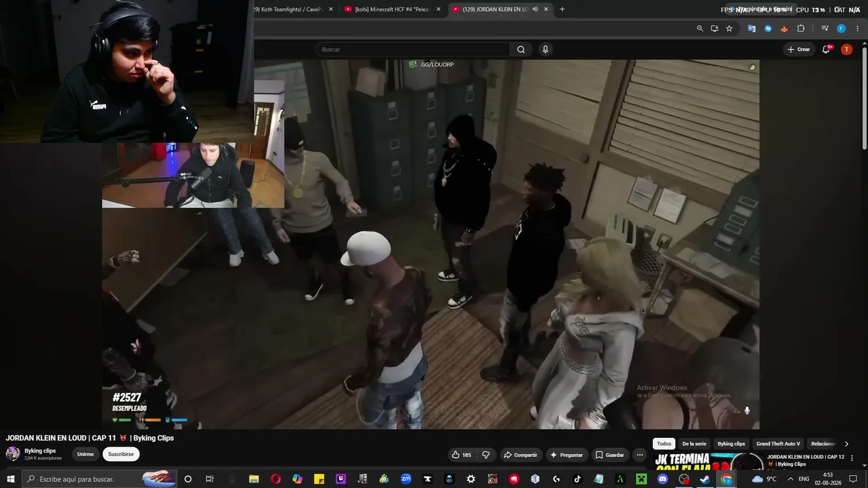Open TikTok from taskbar
Viewport: 868px width, 488px height.
[x=578, y=479]
